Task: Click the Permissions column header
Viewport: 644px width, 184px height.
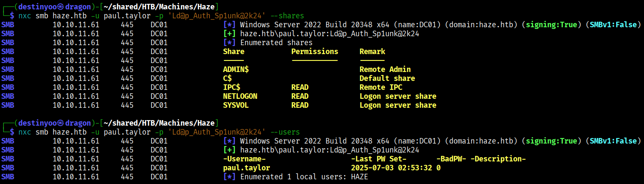Action: tap(314, 52)
